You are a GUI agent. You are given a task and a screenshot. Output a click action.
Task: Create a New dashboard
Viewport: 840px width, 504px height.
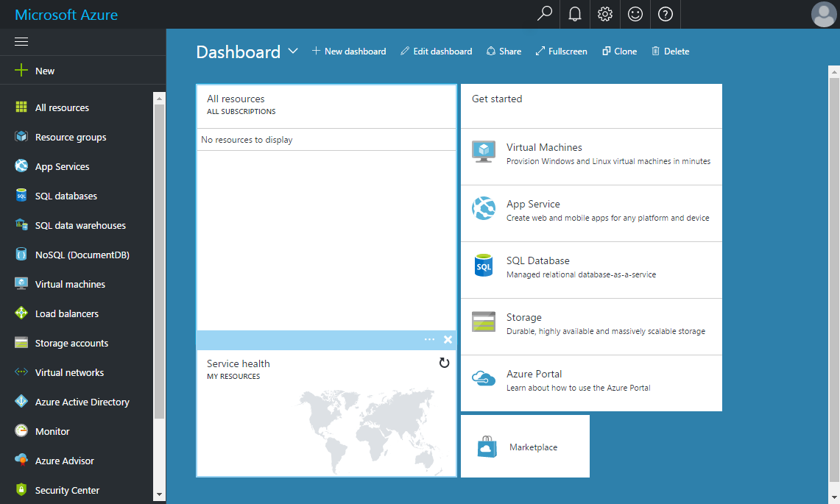click(349, 52)
